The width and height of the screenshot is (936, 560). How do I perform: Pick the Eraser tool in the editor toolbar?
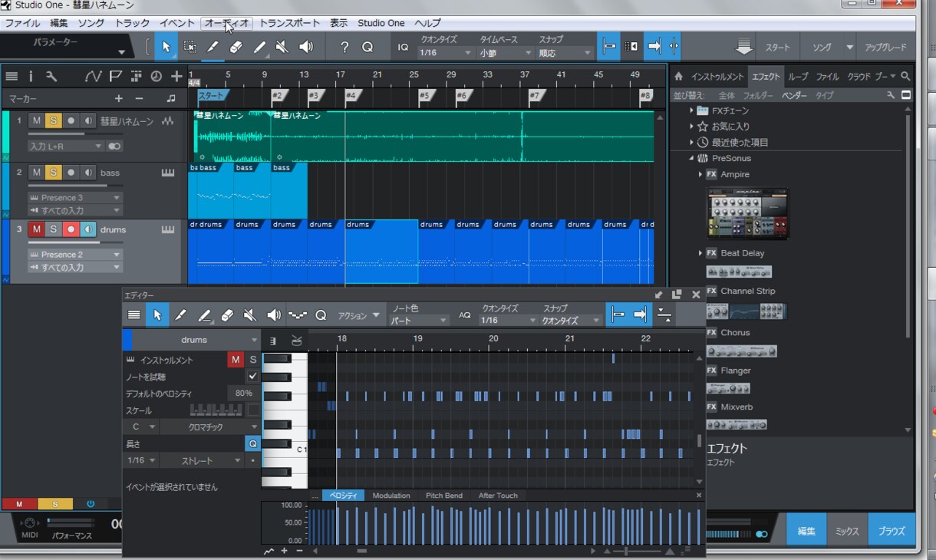[227, 315]
